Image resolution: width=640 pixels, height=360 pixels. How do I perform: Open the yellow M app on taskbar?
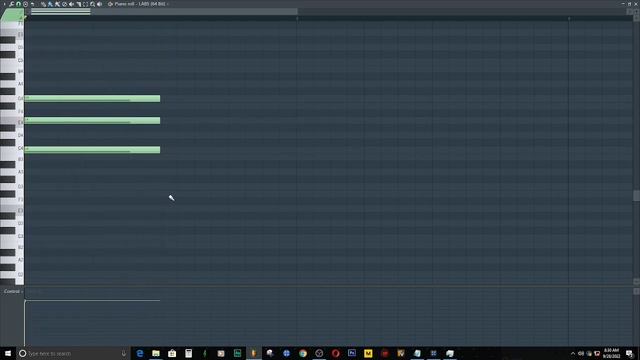point(368,353)
